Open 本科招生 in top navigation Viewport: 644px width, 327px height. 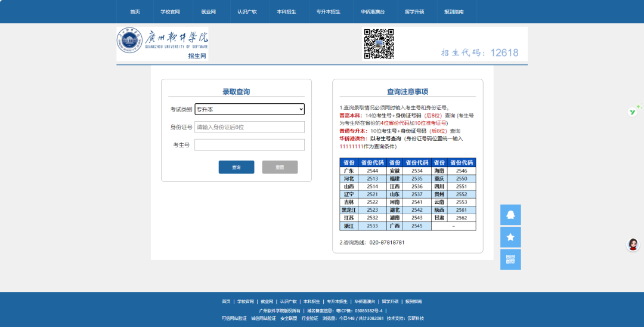point(286,12)
